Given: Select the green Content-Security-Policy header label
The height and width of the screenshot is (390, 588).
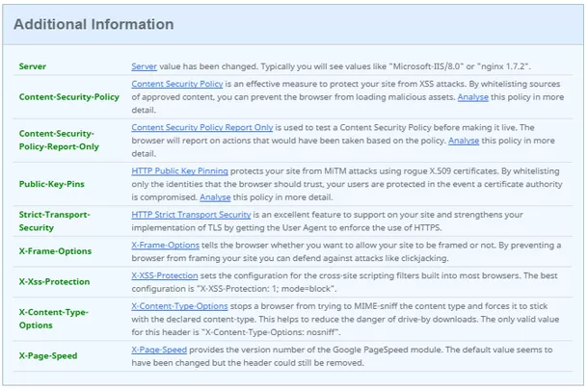Looking at the screenshot, I should [x=69, y=97].
